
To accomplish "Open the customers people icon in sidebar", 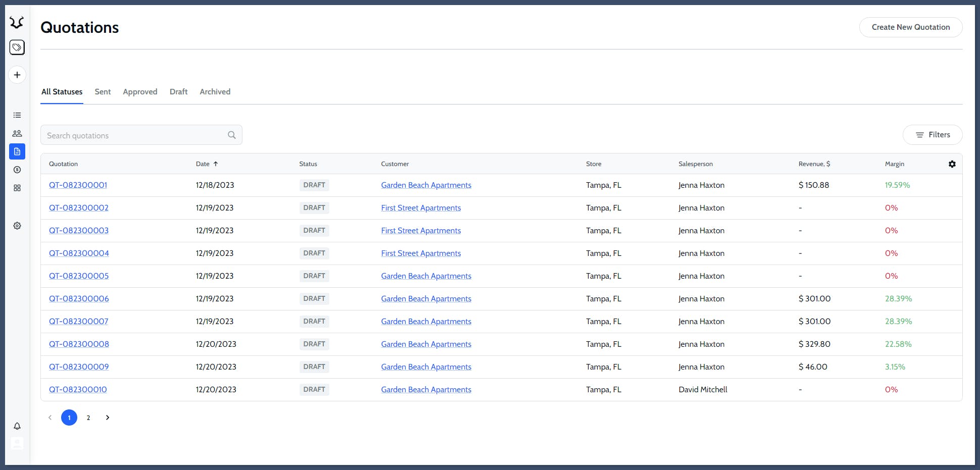I will coord(17,133).
